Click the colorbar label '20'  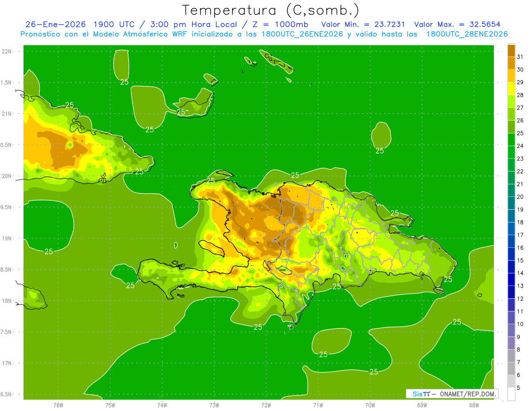tap(520, 197)
